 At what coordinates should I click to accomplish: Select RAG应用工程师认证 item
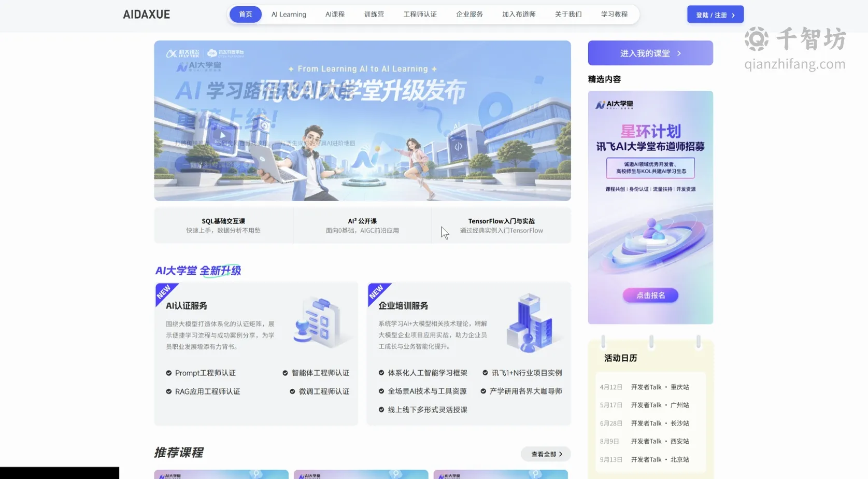(207, 391)
